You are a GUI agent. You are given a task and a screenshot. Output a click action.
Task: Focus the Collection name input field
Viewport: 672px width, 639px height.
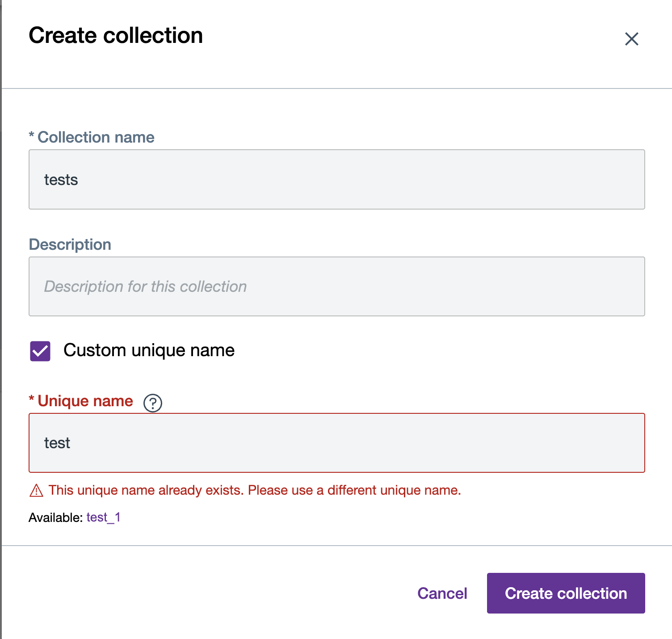tap(336, 180)
